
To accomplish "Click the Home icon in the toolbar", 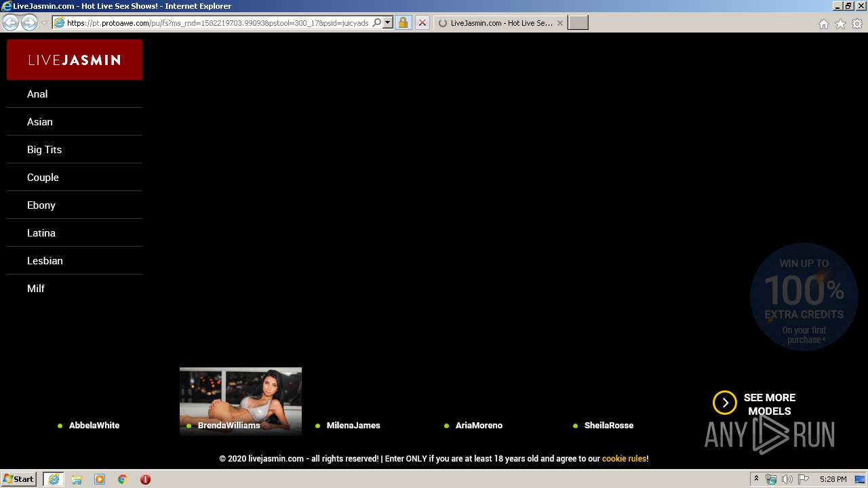I will coord(823,24).
